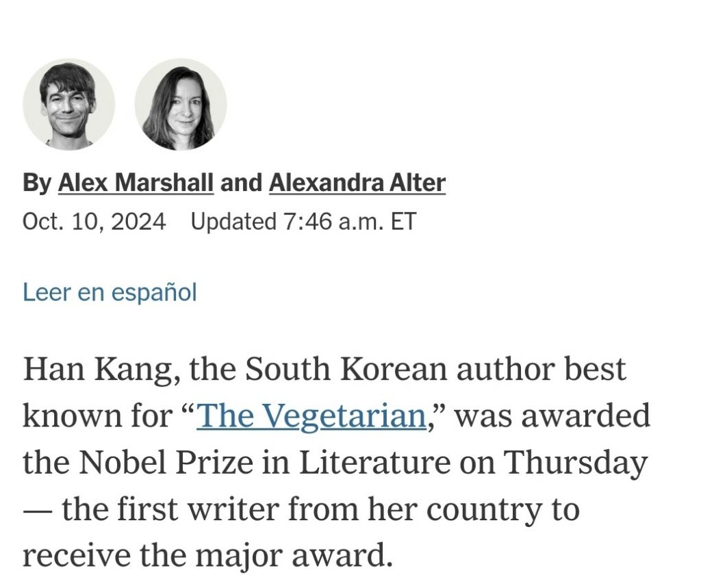
Task: Switch to Spanish via Leer en español
Action: (x=110, y=292)
